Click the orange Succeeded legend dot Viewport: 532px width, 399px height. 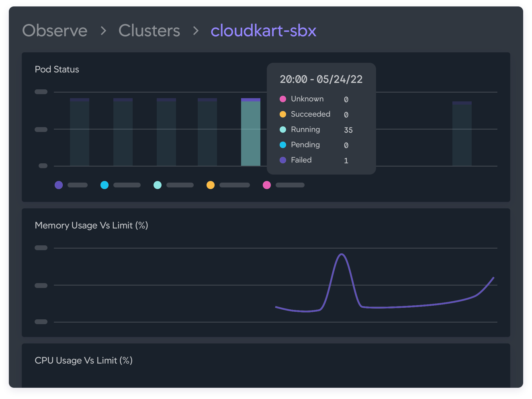211,185
